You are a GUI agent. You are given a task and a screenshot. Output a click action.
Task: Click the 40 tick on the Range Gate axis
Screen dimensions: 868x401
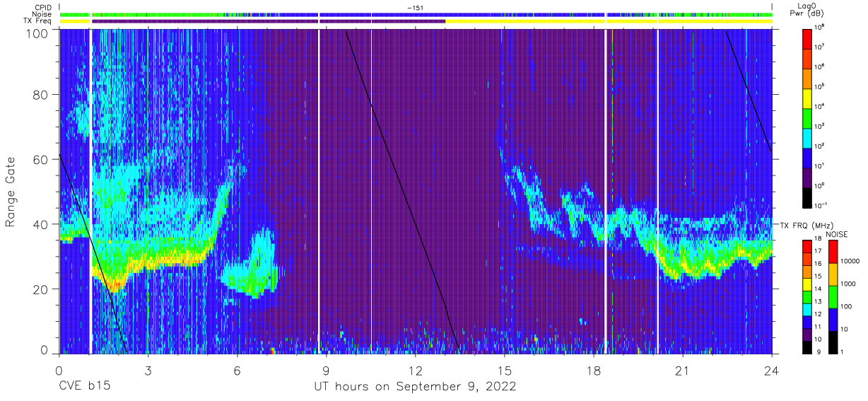pos(40,225)
